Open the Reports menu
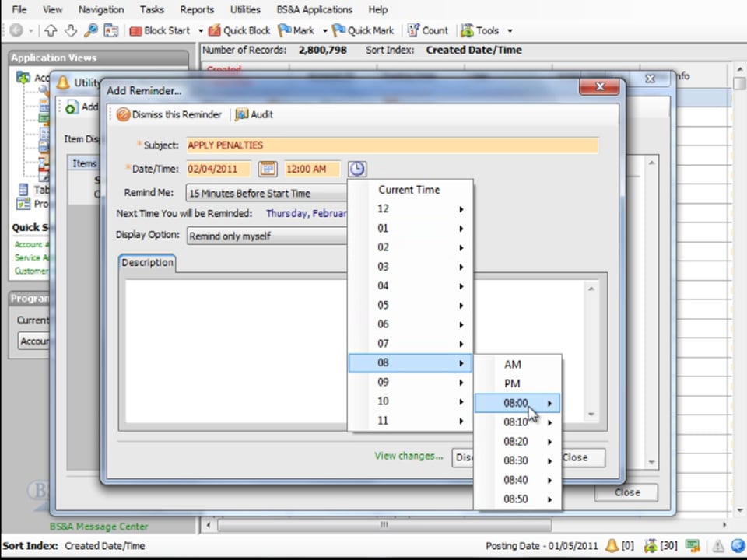Viewport: 747px width, 560px height. [197, 9]
